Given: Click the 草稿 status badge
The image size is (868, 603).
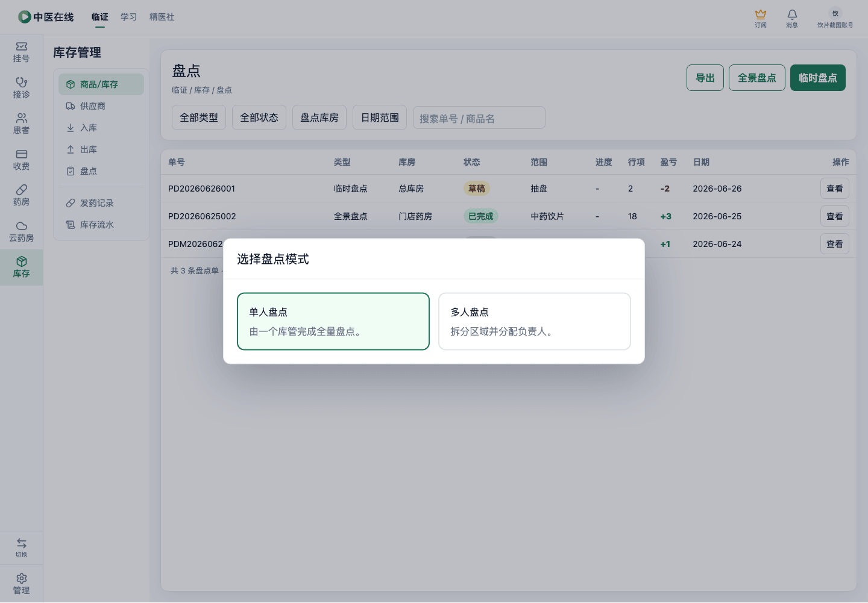Looking at the screenshot, I should point(477,189).
